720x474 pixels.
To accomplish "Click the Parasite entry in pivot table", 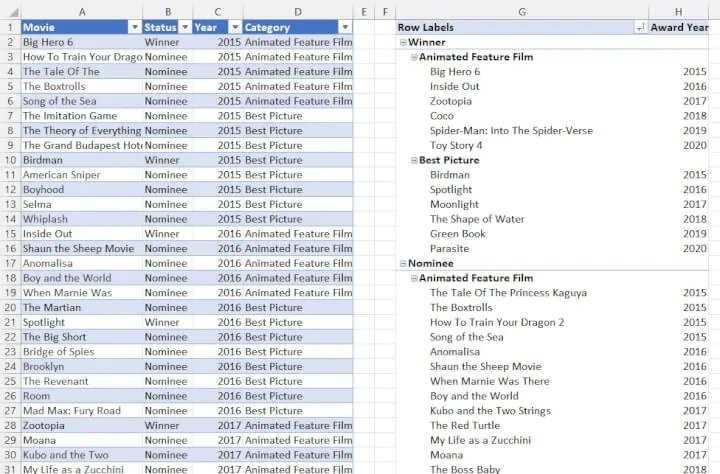I will click(449, 249).
